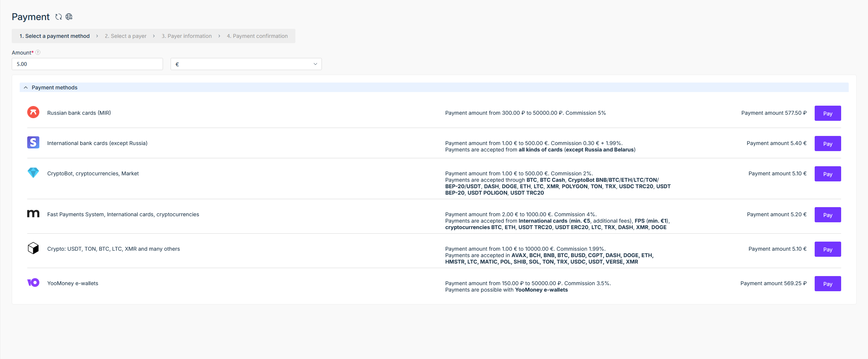This screenshot has height=359, width=868.
Task: Click the YooMoney e-wallets logo
Action: [33, 283]
